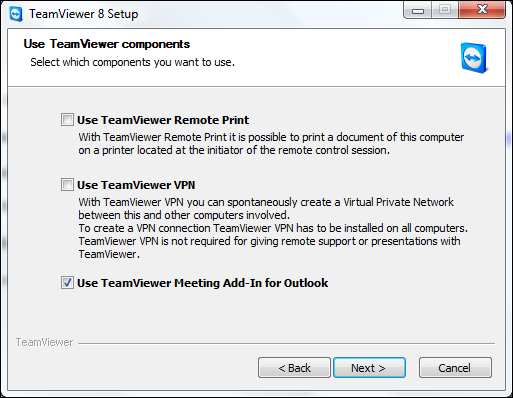Click the 'Use TeamViewer VPN' label text
The height and width of the screenshot is (398, 513).
[x=136, y=185]
